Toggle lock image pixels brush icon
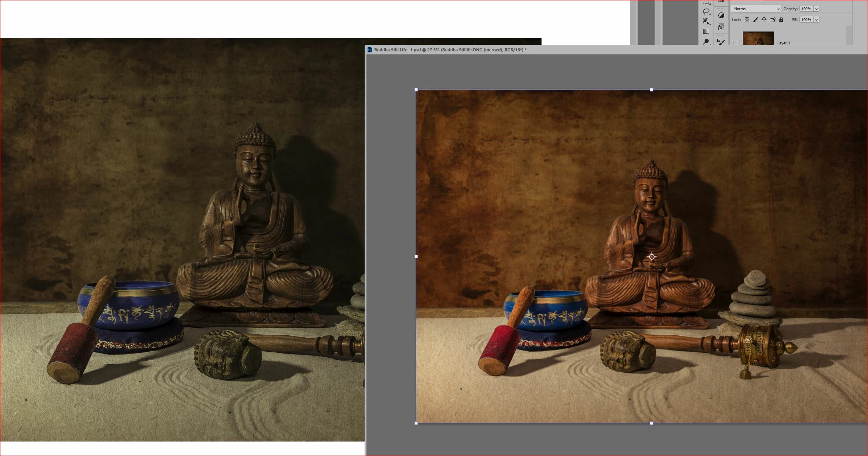 point(755,19)
